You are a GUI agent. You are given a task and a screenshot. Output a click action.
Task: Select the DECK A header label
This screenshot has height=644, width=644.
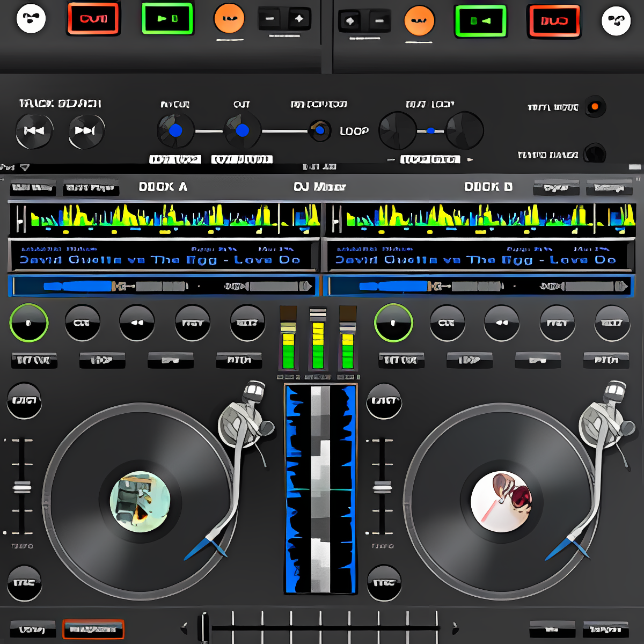pos(163,187)
